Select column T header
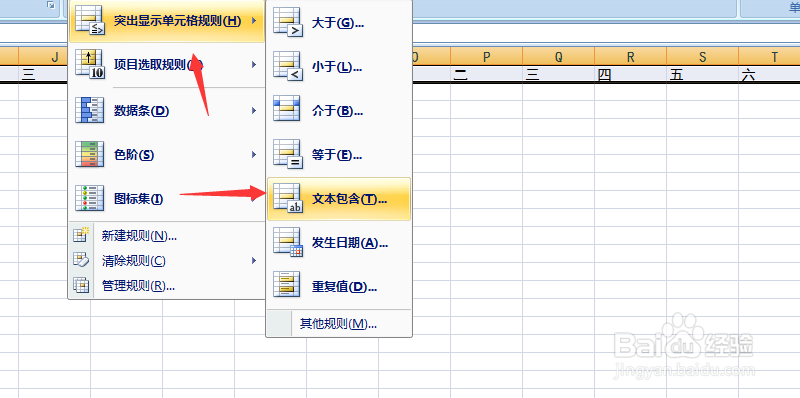 769,57
